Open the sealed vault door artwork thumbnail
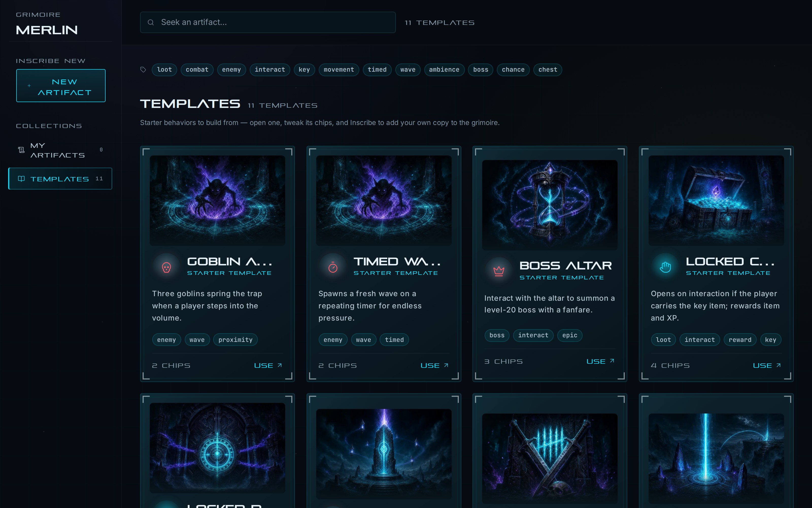 tap(217, 448)
